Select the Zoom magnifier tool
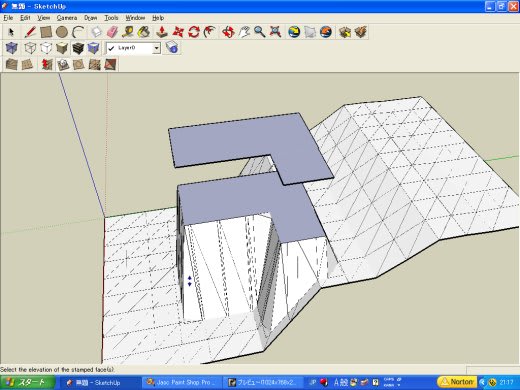This screenshot has width=520, height=390. point(260,32)
